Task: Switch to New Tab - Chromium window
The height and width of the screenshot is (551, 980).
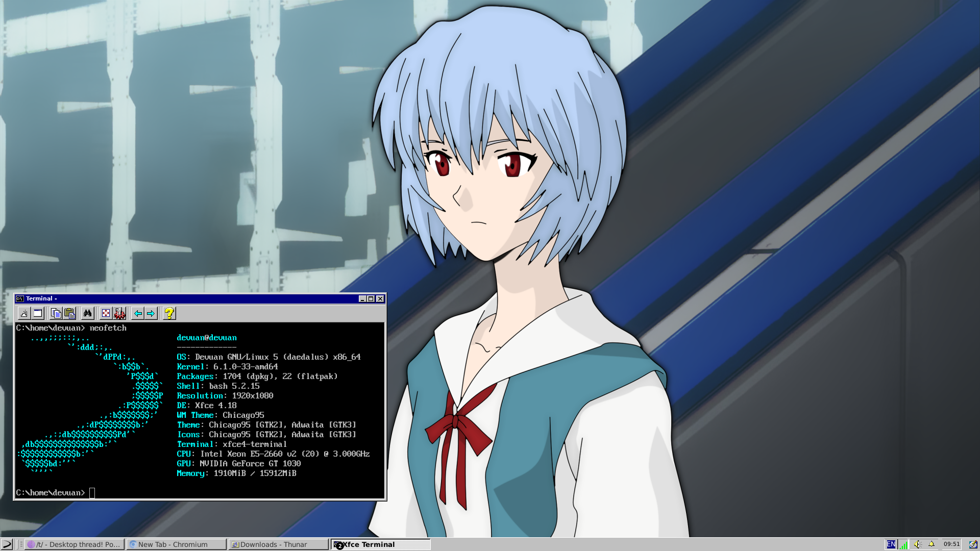Action: click(x=176, y=544)
